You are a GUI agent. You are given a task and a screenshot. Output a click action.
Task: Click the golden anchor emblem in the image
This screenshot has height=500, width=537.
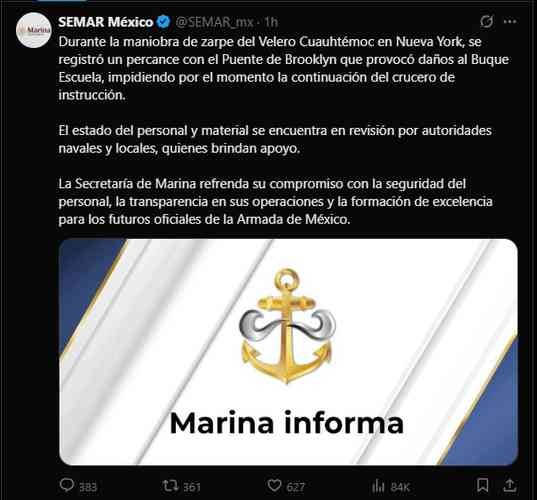(x=287, y=326)
